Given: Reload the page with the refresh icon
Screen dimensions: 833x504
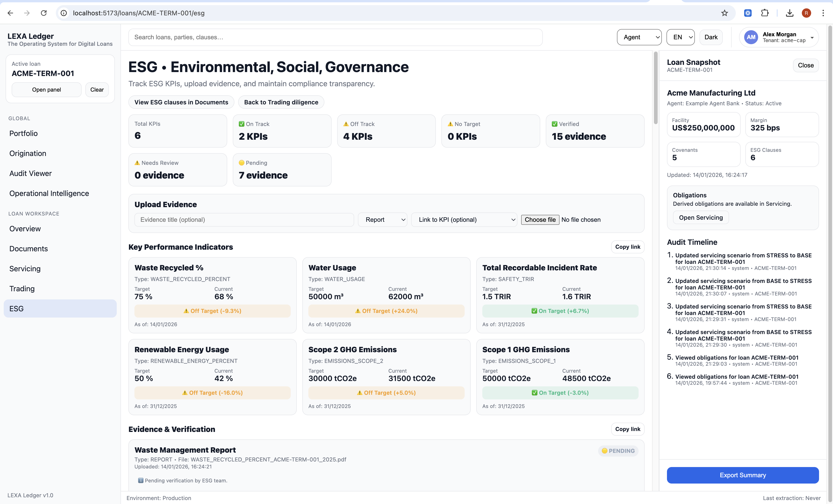Looking at the screenshot, I should 44,13.
